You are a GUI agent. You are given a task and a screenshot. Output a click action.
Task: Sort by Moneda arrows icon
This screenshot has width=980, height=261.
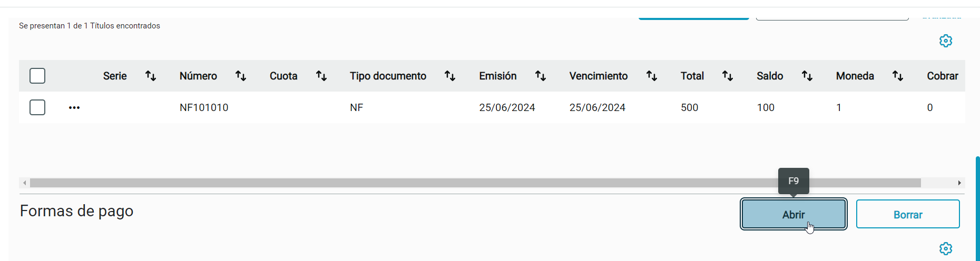(898, 76)
